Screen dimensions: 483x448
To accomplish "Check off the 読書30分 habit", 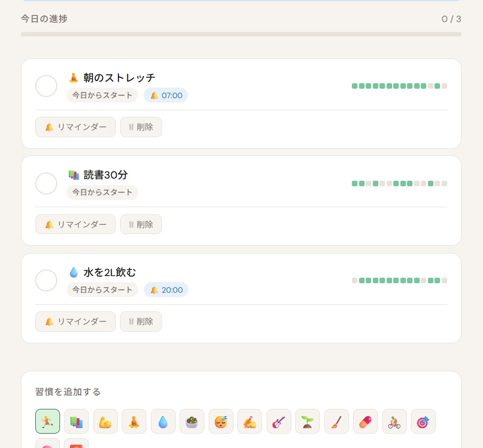I will (x=46, y=183).
